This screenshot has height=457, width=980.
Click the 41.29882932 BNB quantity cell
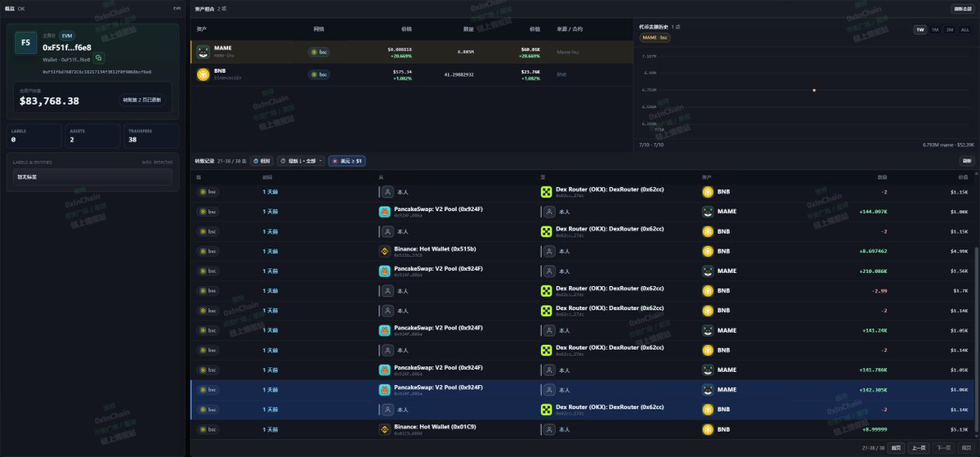tap(459, 74)
